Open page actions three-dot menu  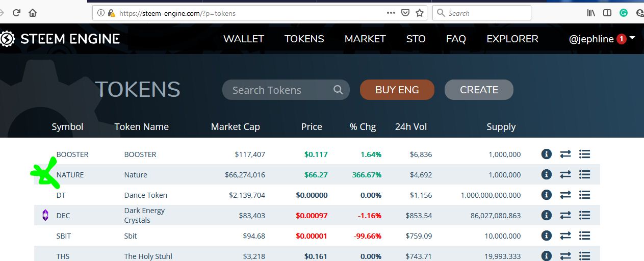pyautogui.click(x=391, y=13)
